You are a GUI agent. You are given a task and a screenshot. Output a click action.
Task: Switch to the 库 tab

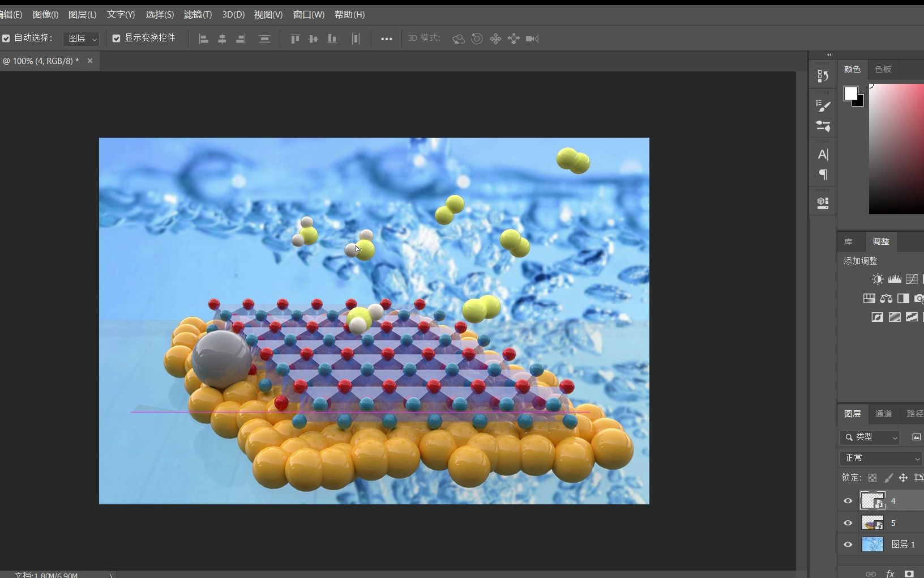848,241
